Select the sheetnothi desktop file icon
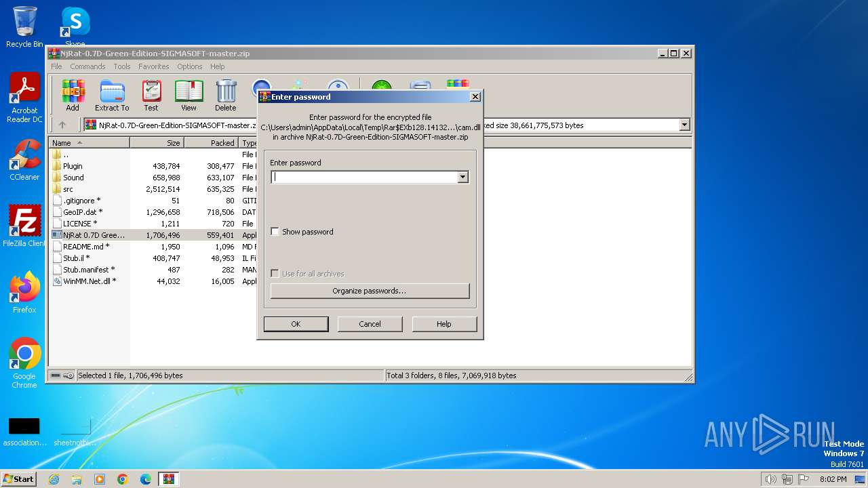868x488 pixels. (x=75, y=432)
